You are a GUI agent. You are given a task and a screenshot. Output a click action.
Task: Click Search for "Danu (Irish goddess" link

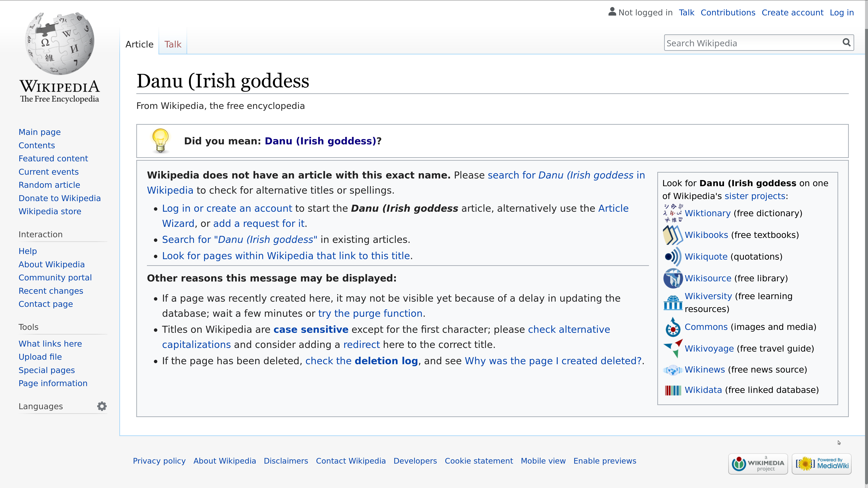240,239
